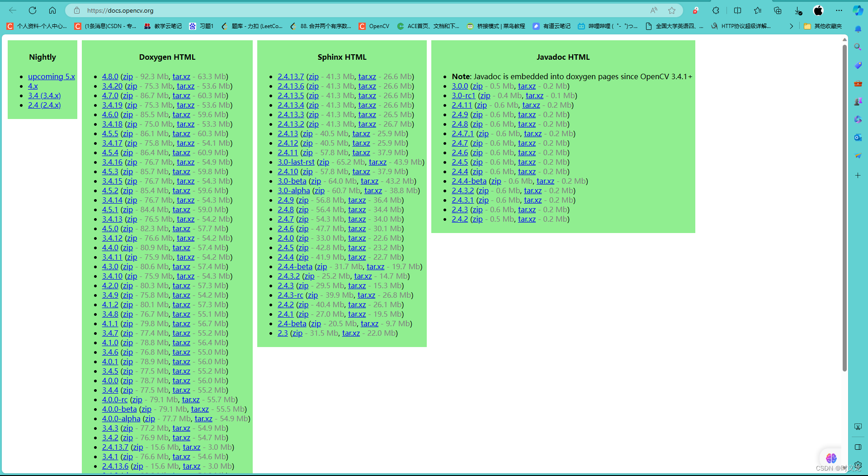Image resolution: width=868 pixels, height=476 pixels.
Task: Download tar.xz for Sphinx 2.4.13.6
Action: (x=367, y=86)
